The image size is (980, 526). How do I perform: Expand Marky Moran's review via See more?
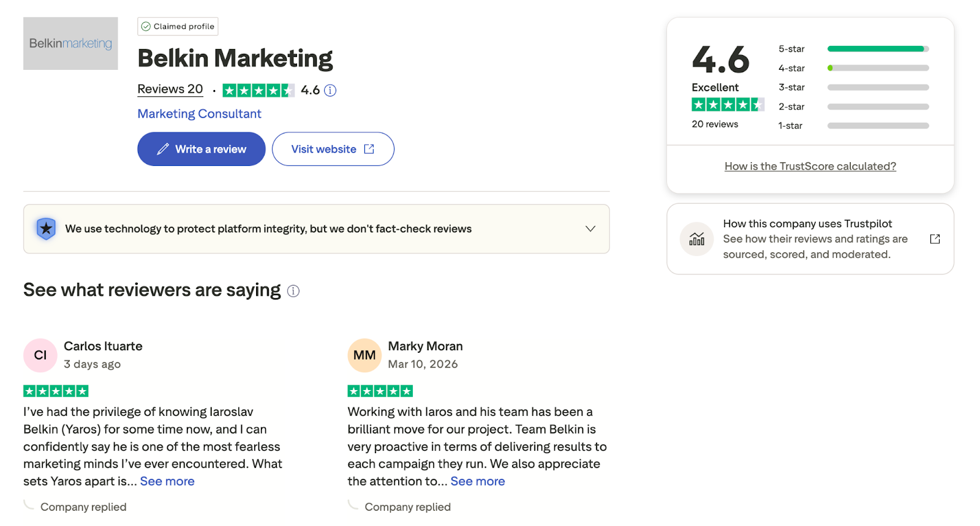point(478,481)
